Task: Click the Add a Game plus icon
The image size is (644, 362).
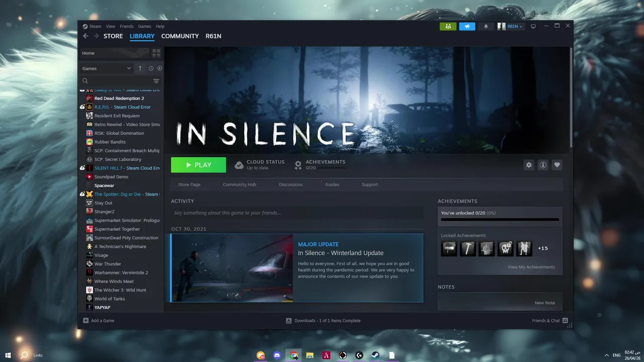Action: (86, 320)
